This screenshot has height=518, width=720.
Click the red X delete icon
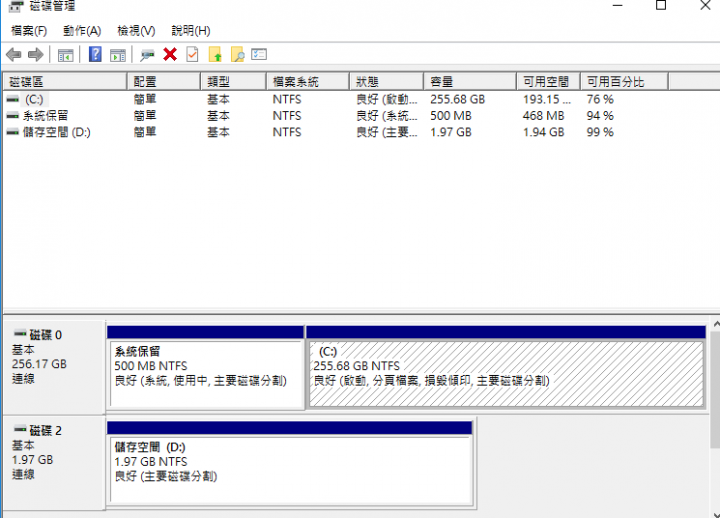(170, 55)
